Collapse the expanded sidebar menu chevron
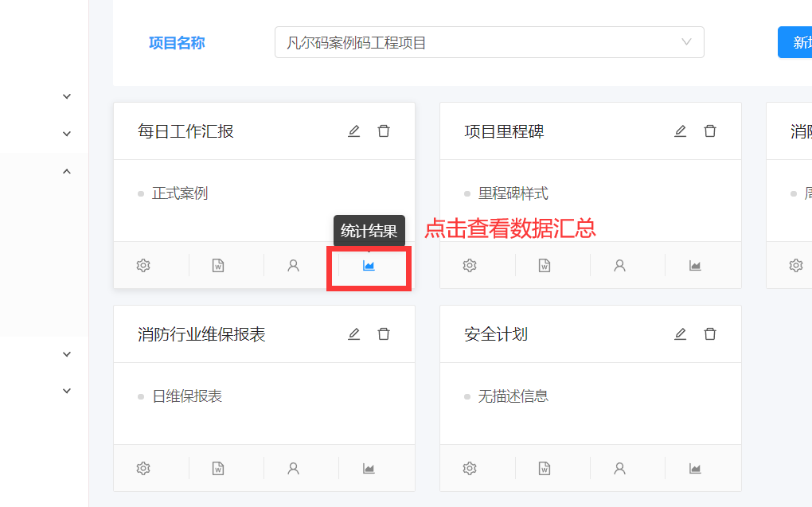The width and height of the screenshot is (812, 507). click(x=67, y=171)
